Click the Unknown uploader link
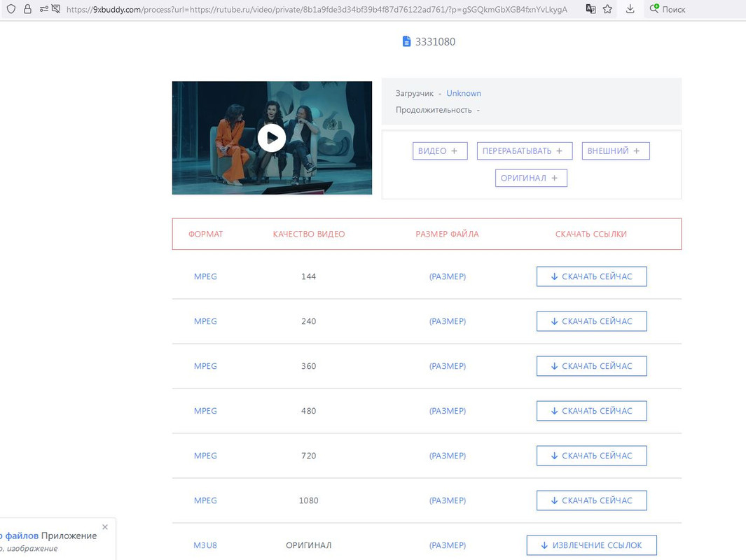 tap(464, 93)
